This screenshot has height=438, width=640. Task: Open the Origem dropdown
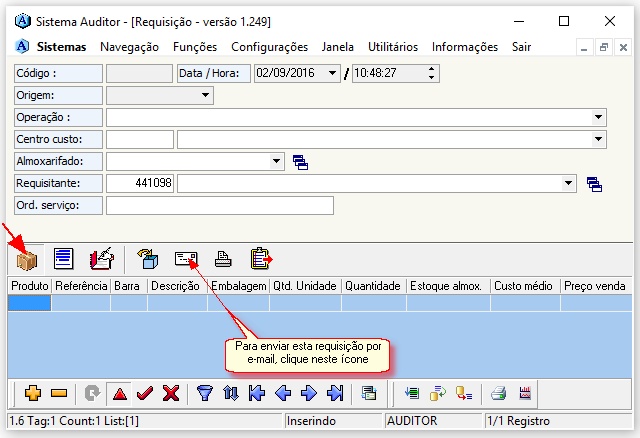pyautogui.click(x=206, y=95)
